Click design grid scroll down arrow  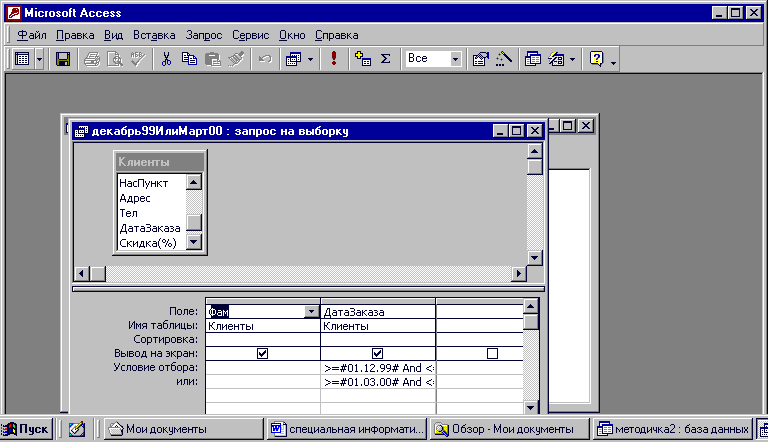530,407
